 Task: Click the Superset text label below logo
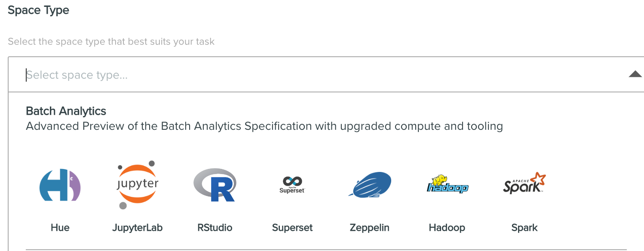292,228
